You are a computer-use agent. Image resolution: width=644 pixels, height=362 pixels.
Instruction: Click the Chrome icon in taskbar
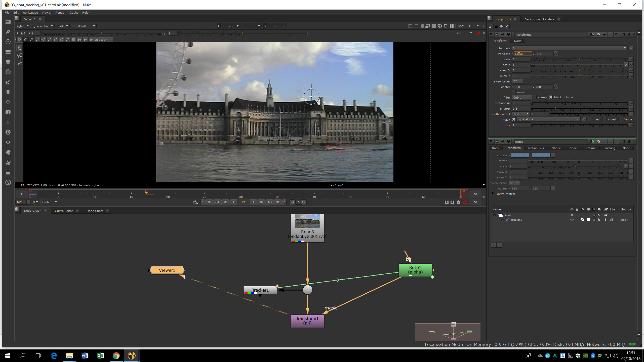point(116,355)
